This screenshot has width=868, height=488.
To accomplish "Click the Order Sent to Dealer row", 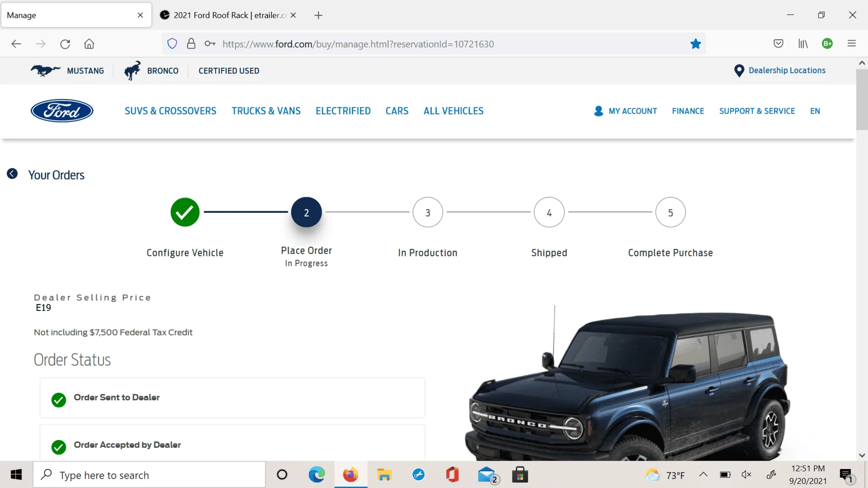I will point(232,398).
